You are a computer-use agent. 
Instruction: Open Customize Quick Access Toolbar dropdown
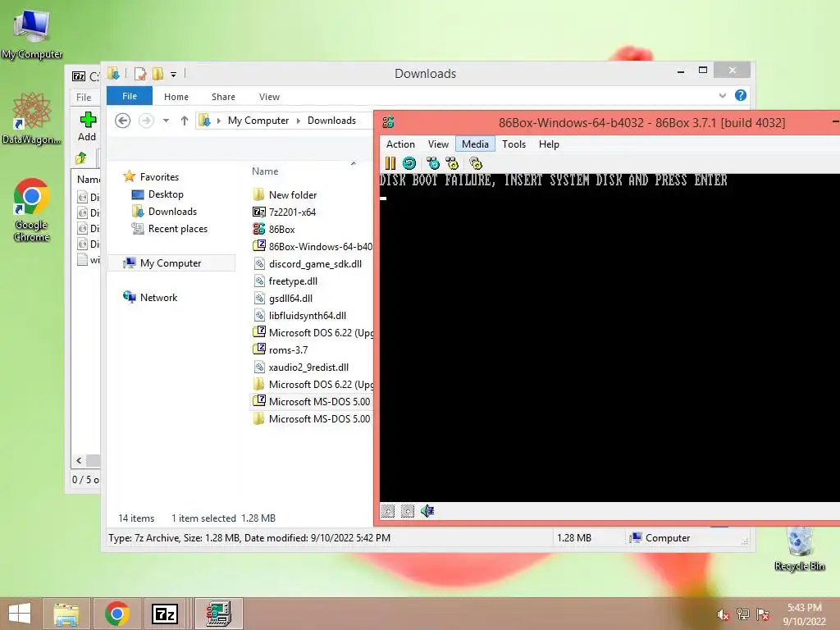[x=174, y=75]
